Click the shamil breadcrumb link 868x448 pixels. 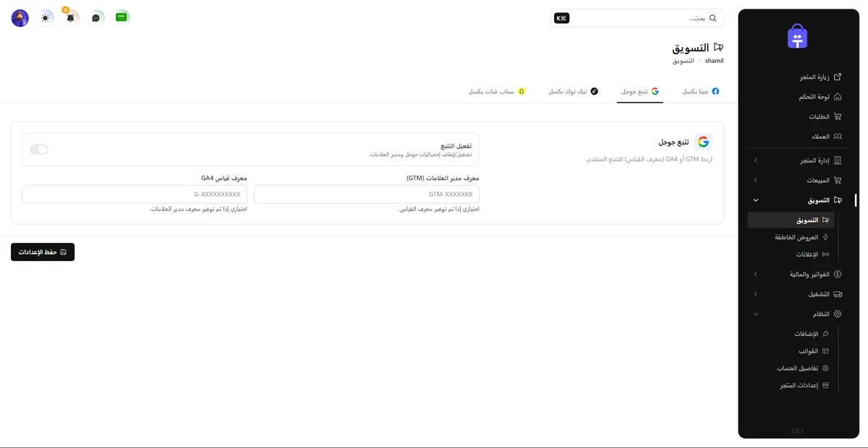714,61
